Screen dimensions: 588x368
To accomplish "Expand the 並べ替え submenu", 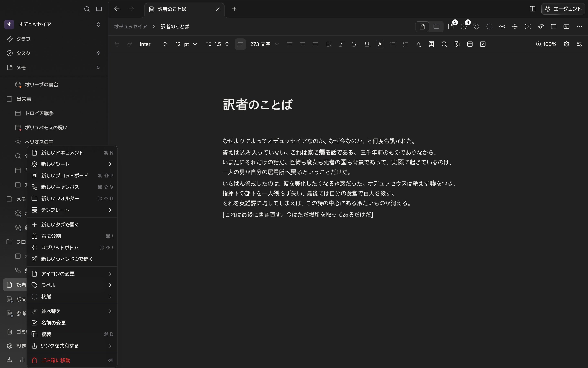I will pyautogui.click(x=72, y=311).
